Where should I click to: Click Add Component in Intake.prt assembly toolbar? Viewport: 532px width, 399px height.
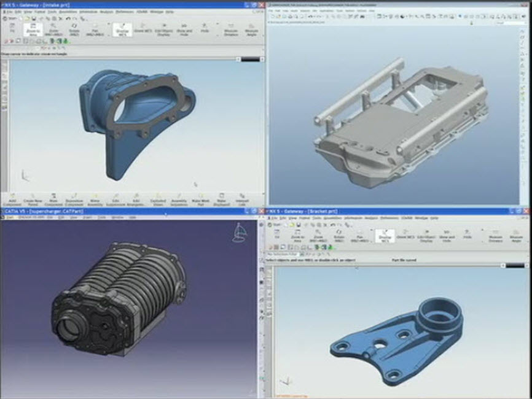(12, 200)
